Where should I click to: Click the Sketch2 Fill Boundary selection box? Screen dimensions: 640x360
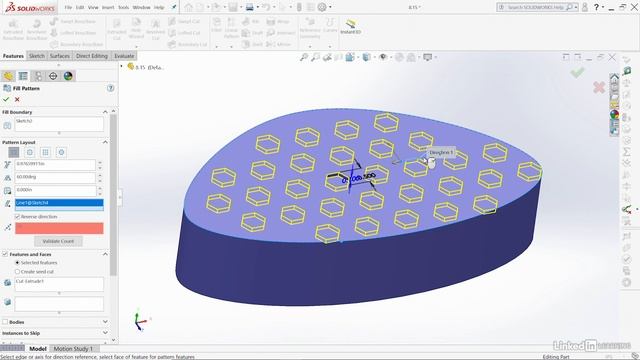pos(59,124)
